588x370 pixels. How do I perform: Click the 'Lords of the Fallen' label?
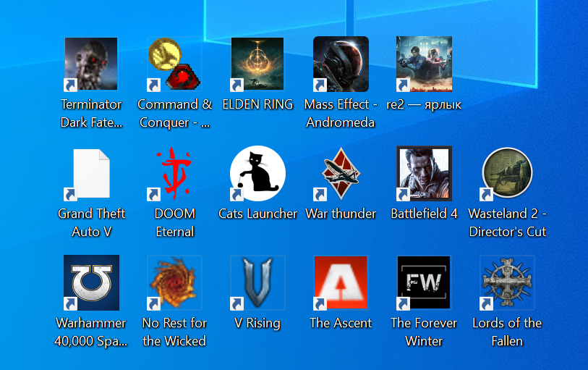click(x=507, y=332)
